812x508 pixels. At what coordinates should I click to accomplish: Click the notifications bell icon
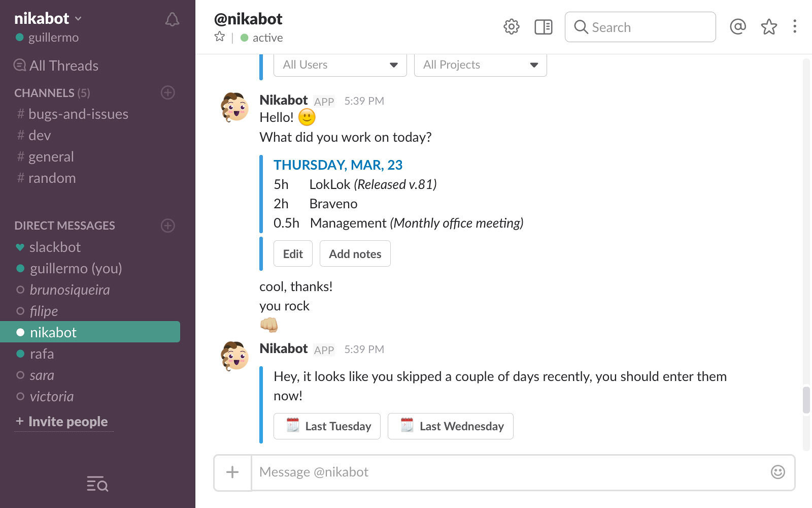172,20
